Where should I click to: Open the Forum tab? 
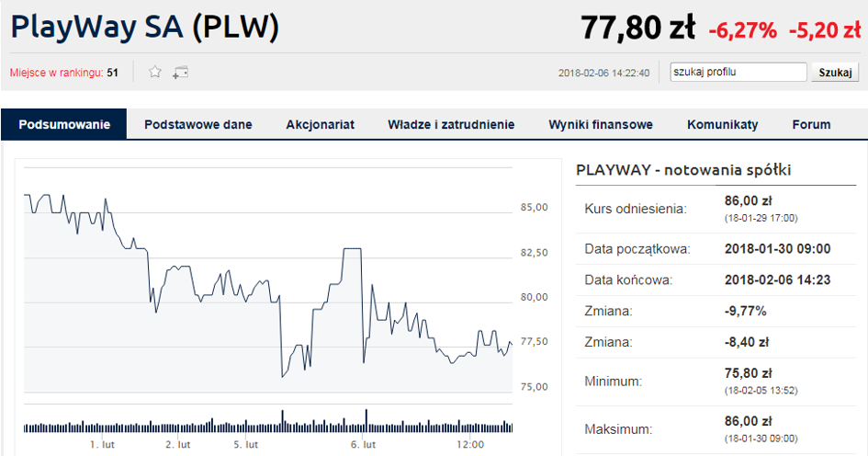point(811,125)
